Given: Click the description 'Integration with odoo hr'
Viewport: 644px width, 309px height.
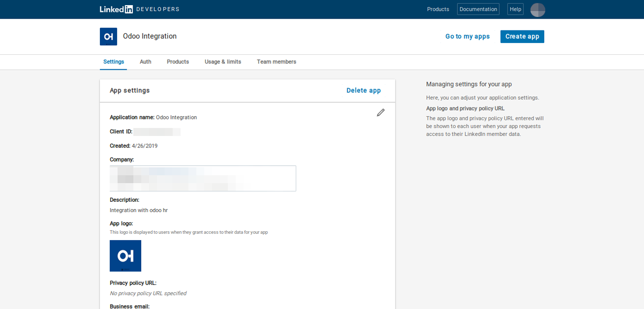Looking at the screenshot, I should (x=139, y=211).
